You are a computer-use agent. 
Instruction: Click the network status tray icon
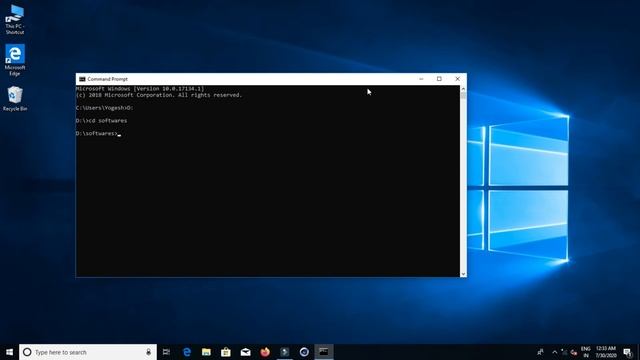pyautogui.click(x=564, y=352)
